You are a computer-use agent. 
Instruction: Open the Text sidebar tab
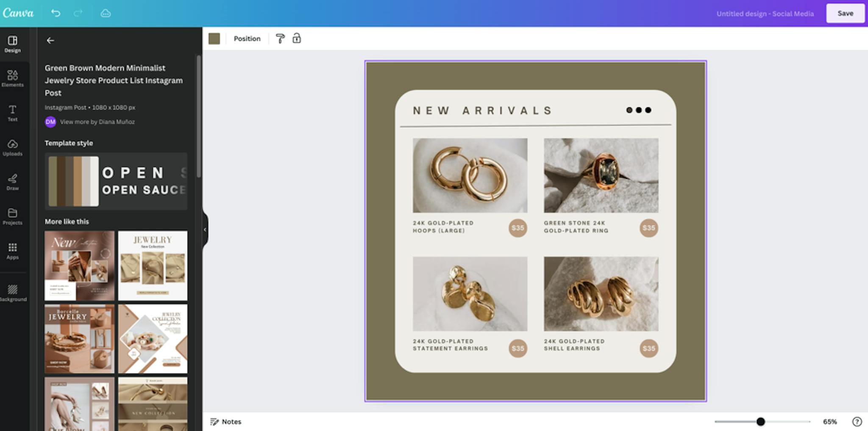coord(12,113)
